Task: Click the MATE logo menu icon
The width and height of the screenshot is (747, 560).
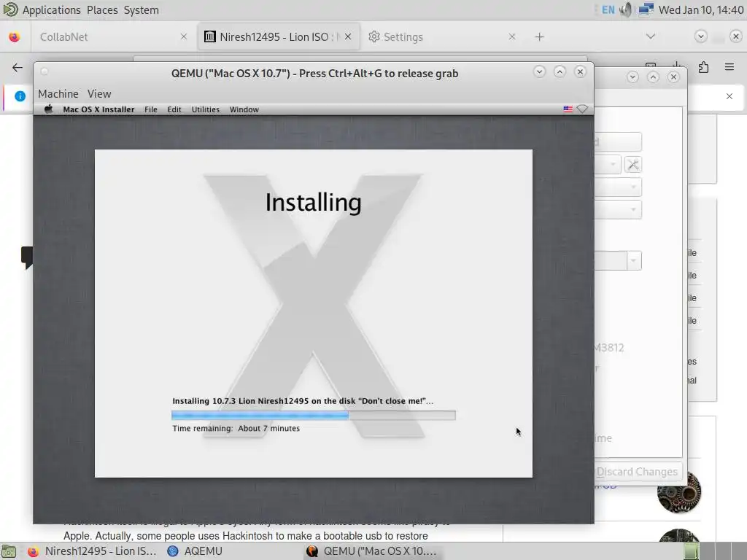Action: point(10,9)
